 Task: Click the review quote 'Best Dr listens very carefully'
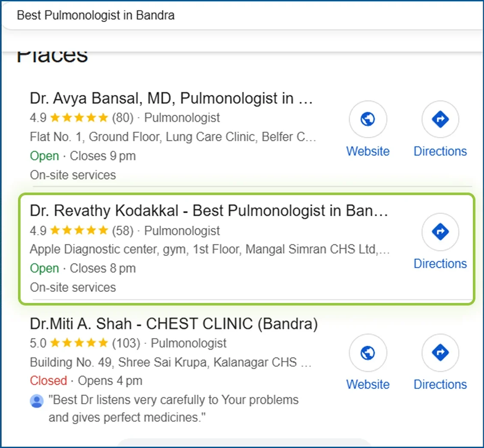tap(173, 409)
